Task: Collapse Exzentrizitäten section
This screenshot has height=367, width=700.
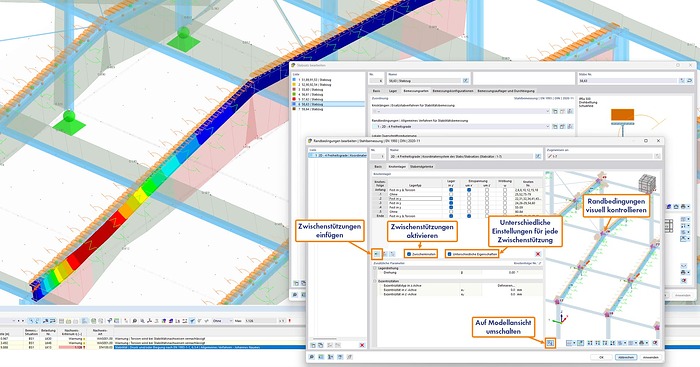Action: click(375, 281)
